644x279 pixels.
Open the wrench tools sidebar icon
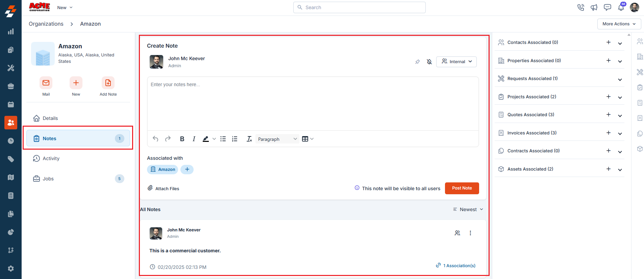11,68
